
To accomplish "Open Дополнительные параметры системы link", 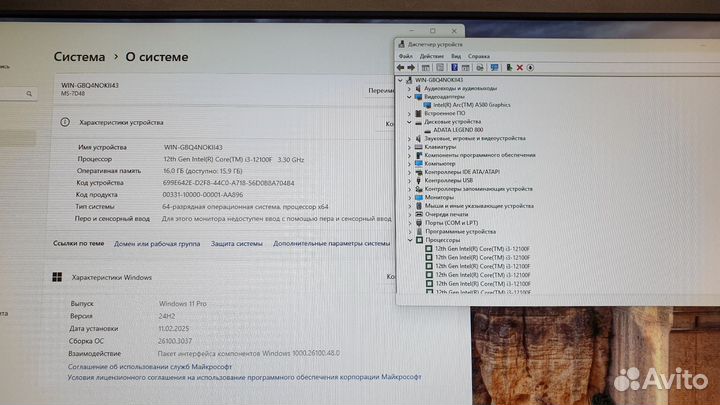I will coord(331,243).
